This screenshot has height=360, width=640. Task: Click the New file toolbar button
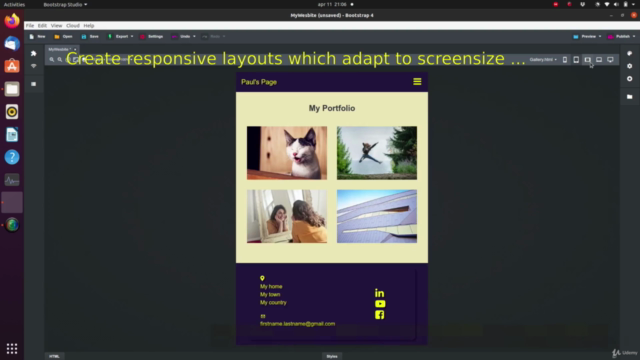37,36
